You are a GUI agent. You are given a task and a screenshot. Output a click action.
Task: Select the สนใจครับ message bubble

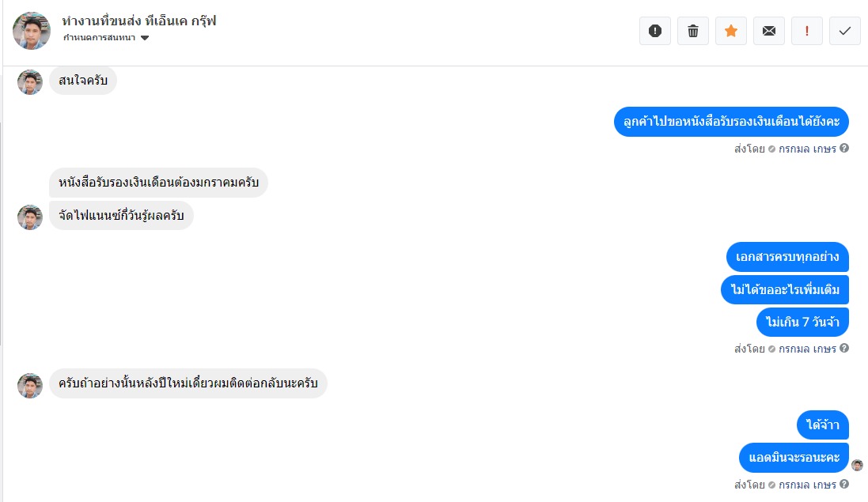[83, 81]
